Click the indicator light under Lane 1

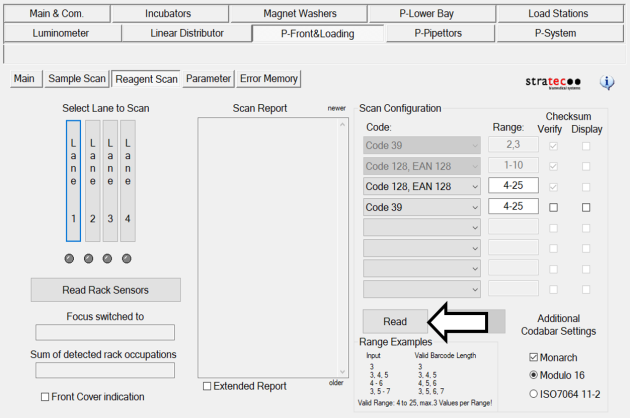70,259
